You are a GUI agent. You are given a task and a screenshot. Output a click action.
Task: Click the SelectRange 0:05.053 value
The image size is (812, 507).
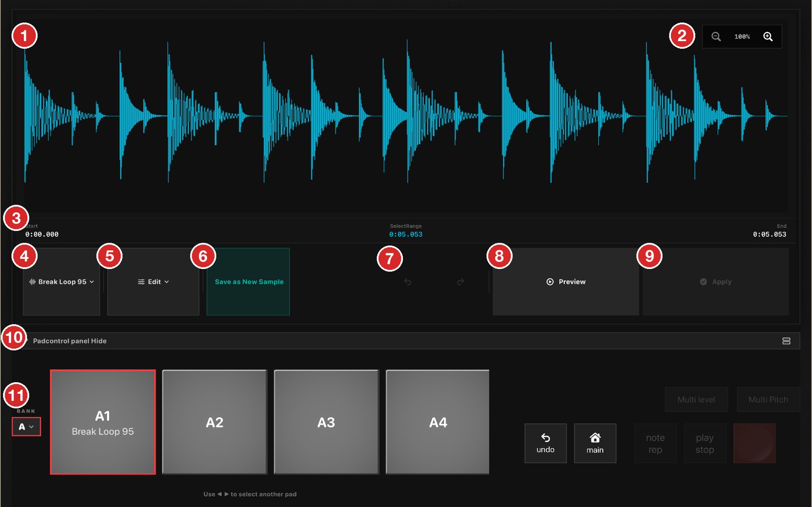pos(405,234)
